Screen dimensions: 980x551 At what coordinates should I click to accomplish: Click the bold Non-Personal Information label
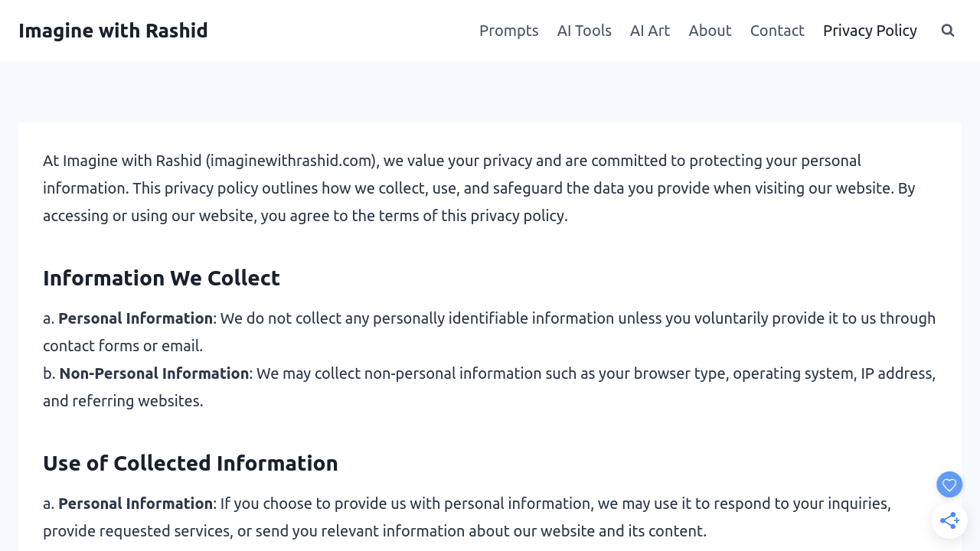tap(154, 373)
